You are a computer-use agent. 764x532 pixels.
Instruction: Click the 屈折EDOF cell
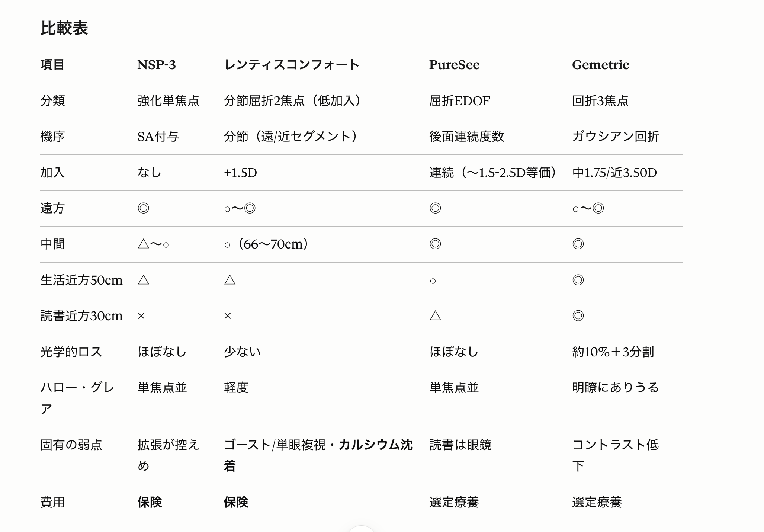[x=460, y=101]
